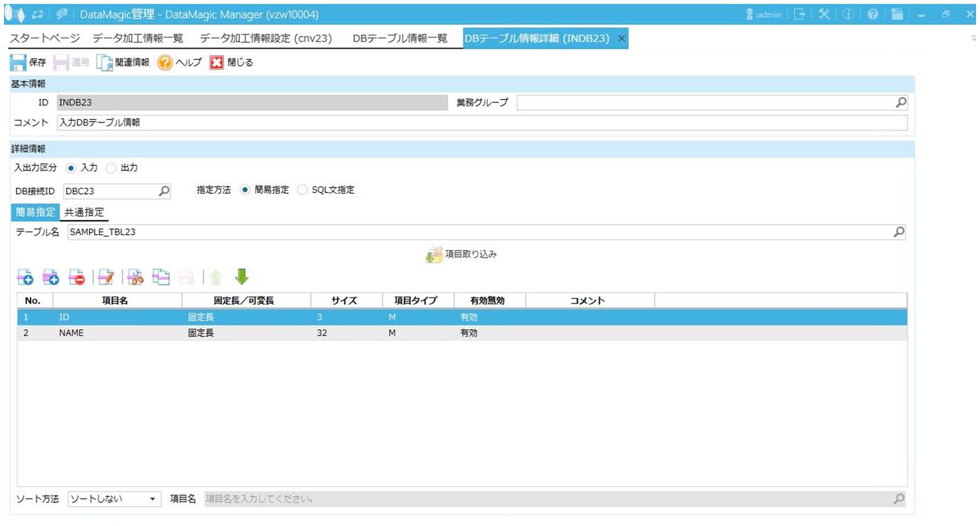Image resolution: width=980 pixels, height=526 pixels.
Task: Open テーブル名 search magnifier
Action: click(899, 232)
